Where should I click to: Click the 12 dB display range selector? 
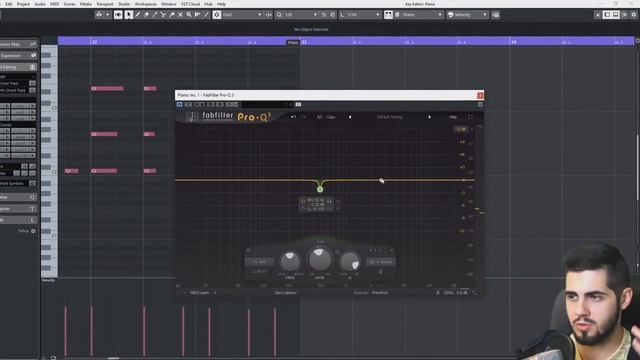click(x=461, y=129)
